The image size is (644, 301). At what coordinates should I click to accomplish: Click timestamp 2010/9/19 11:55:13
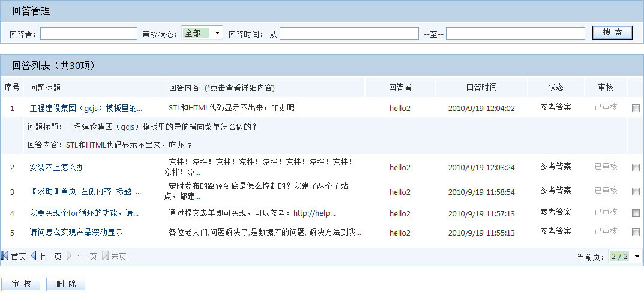[481, 233]
